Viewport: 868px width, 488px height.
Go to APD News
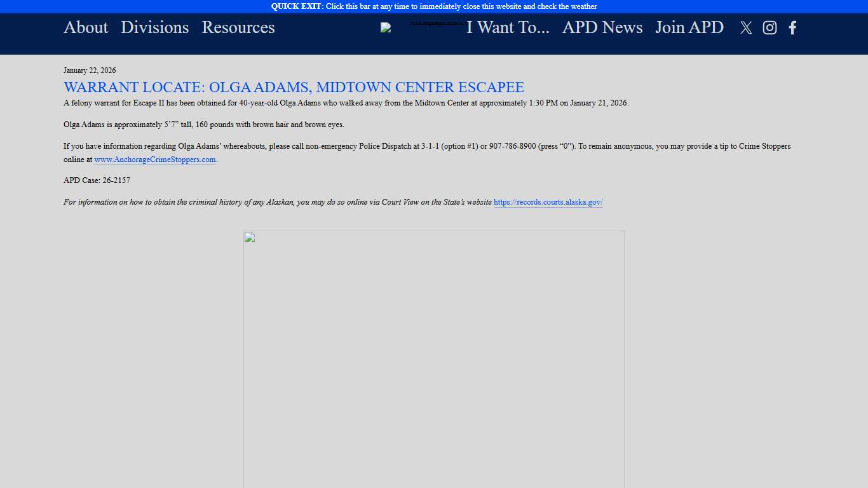[602, 27]
